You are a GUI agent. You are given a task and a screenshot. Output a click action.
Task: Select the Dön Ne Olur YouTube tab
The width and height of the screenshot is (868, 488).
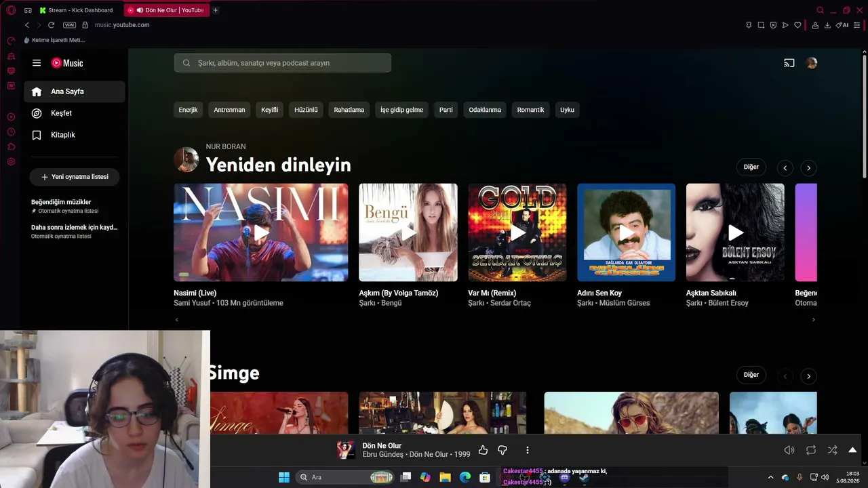[x=167, y=10]
